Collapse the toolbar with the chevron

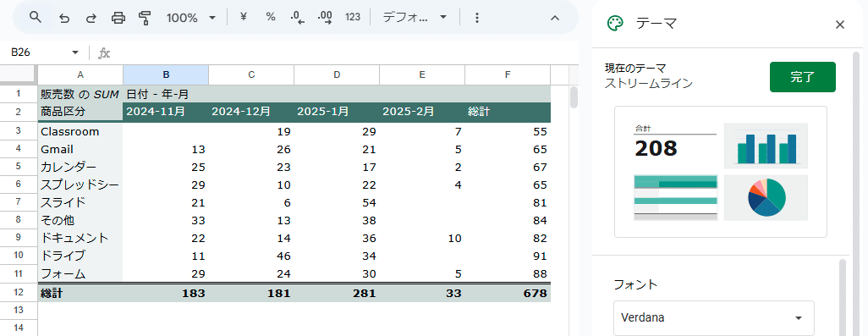pos(555,18)
